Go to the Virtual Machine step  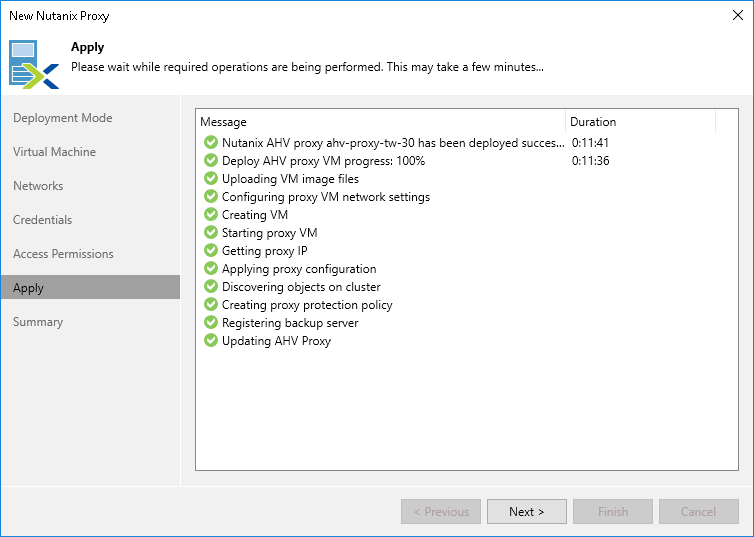(x=54, y=152)
